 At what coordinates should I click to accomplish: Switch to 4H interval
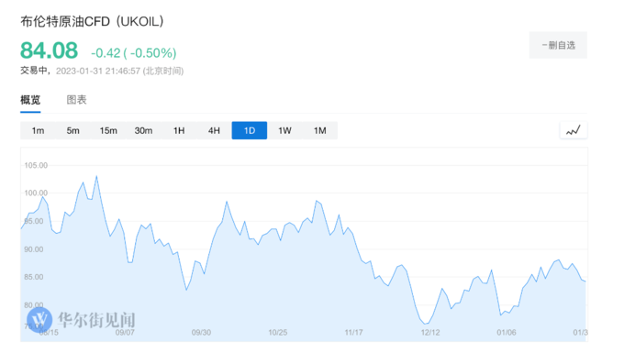point(214,130)
